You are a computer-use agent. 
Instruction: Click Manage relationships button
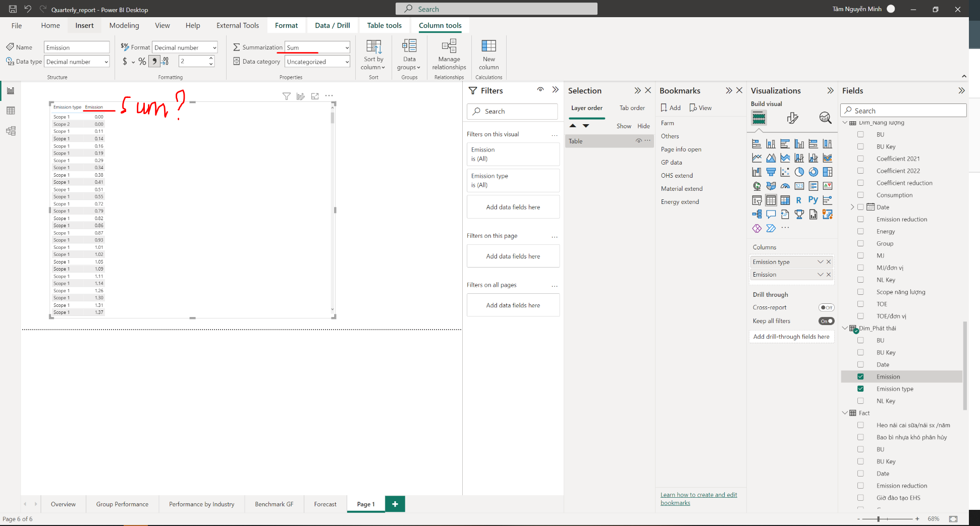pyautogui.click(x=449, y=55)
